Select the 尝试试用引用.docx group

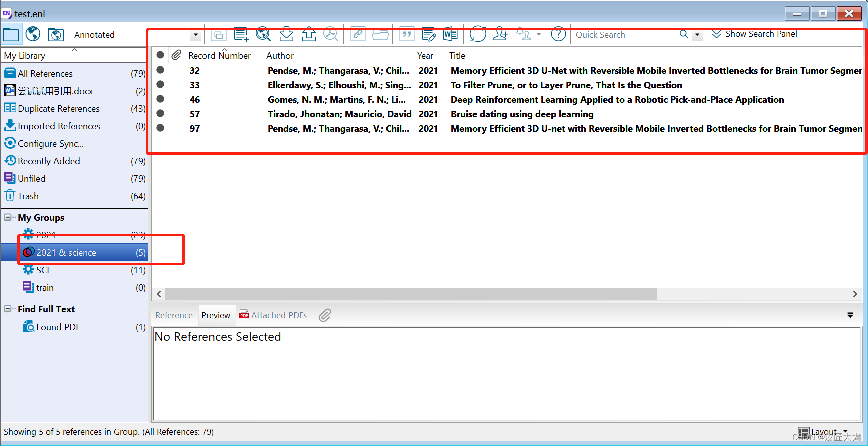[x=75, y=91]
